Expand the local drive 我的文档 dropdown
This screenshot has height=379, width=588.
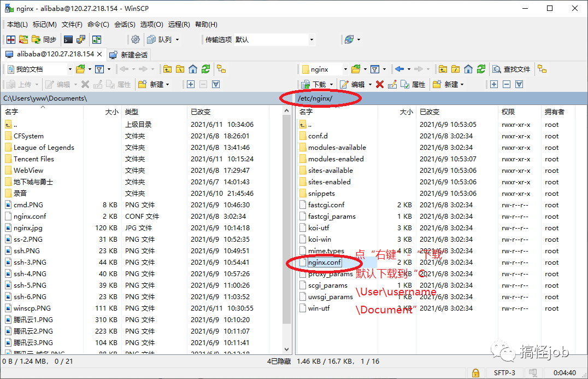click(x=70, y=69)
